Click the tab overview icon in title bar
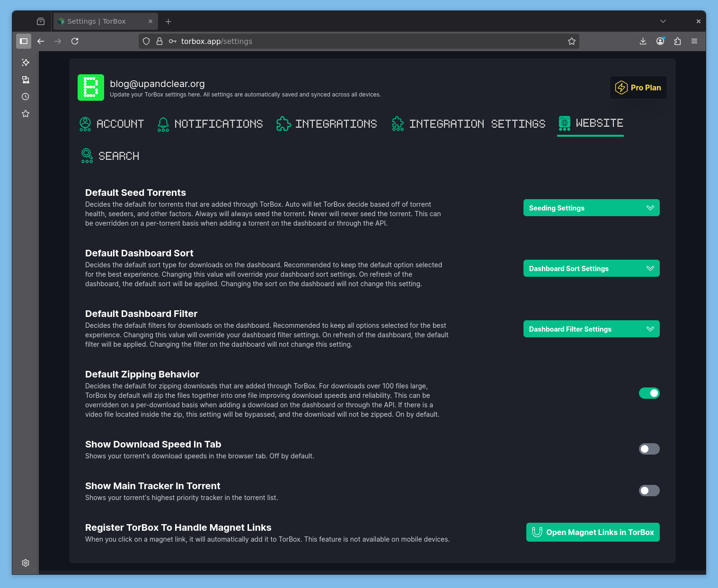718x588 pixels. pos(41,21)
